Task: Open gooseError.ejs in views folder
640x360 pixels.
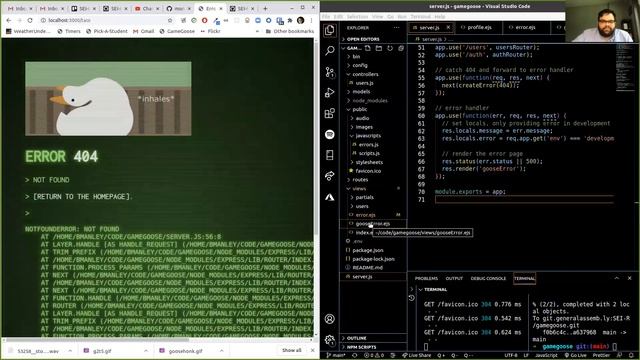Action: [x=373, y=223]
